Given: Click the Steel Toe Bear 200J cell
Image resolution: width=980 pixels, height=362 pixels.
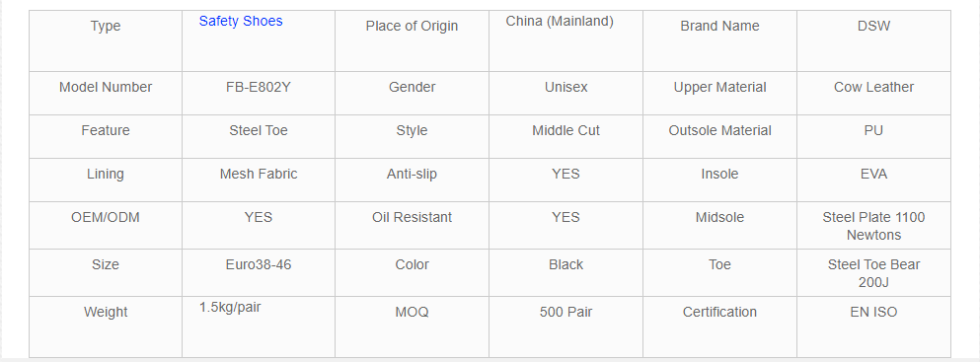Looking at the screenshot, I should tap(873, 273).
